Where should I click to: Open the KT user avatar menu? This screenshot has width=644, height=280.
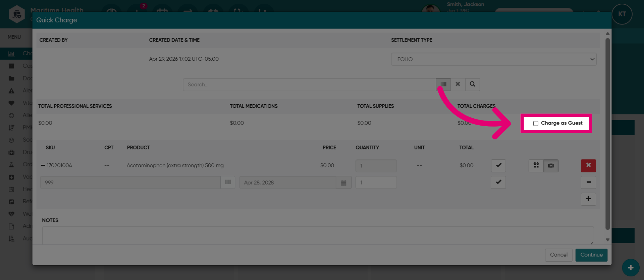coord(622,14)
